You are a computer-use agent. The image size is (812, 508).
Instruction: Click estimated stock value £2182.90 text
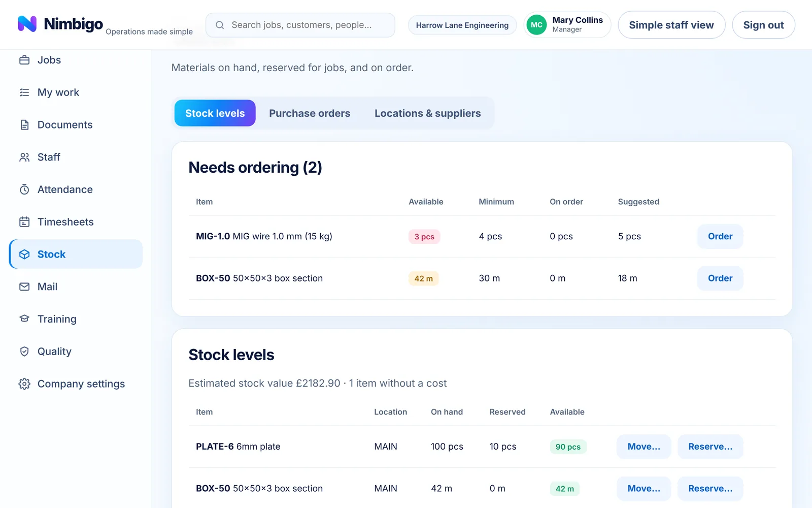click(264, 384)
